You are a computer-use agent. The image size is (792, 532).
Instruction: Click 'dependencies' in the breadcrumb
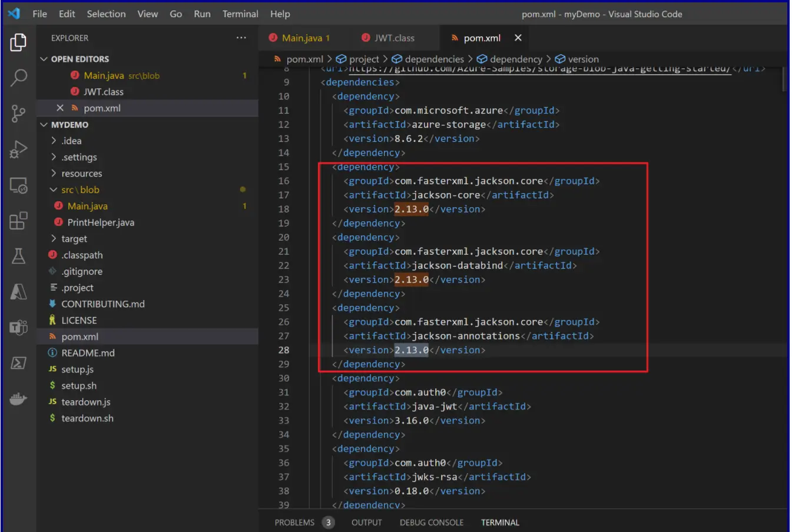tap(435, 59)
